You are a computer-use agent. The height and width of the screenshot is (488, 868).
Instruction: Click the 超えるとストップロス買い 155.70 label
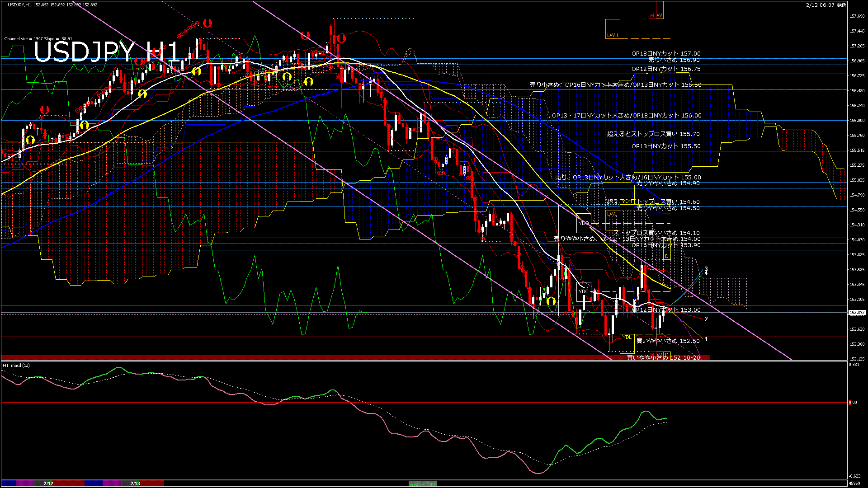[x=653, y=134]
